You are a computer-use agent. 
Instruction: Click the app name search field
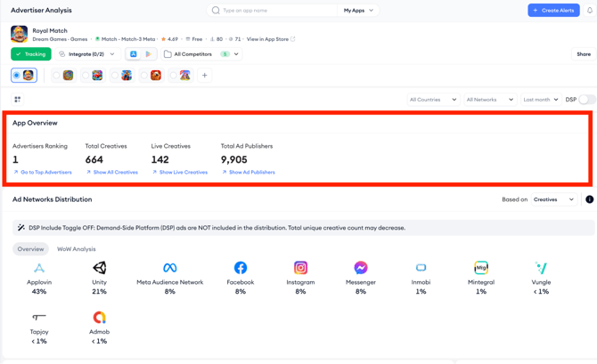[272, 11]
